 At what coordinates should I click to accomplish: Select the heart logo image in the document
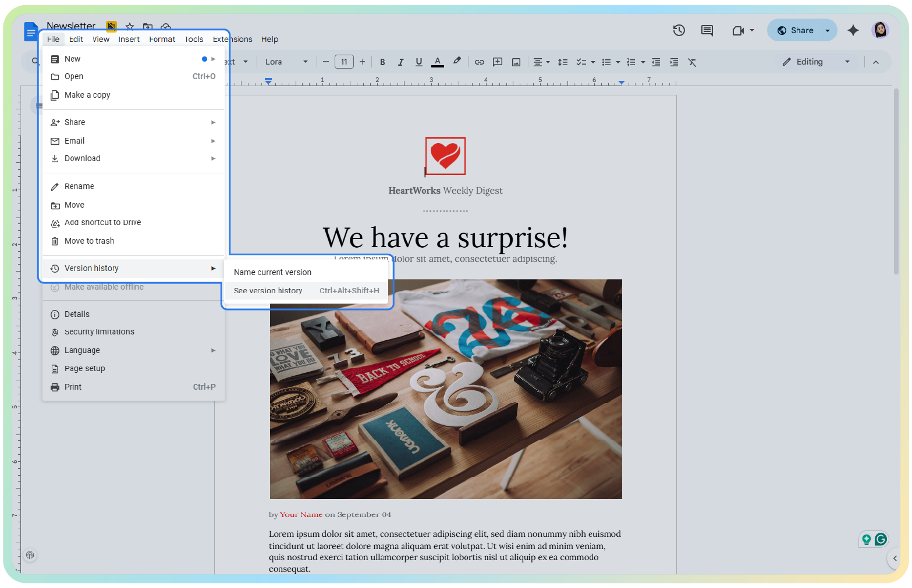click(x=445, y=156)
